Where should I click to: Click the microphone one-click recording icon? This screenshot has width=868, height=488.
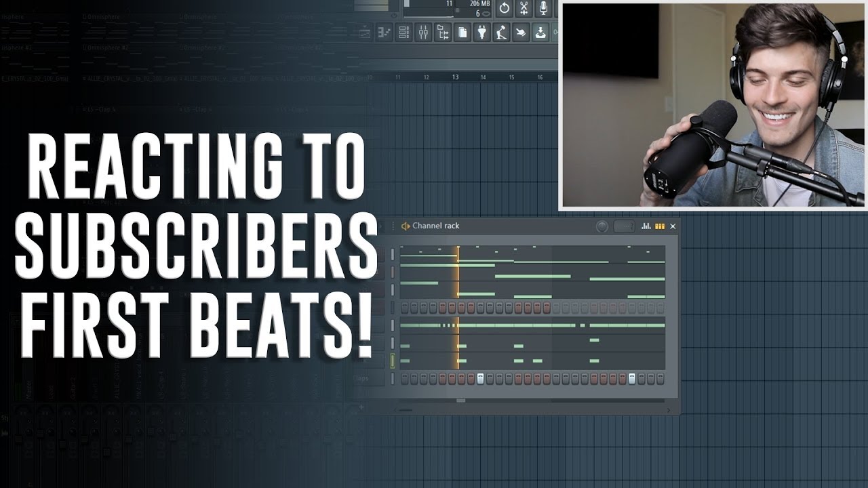coord(543,8)
